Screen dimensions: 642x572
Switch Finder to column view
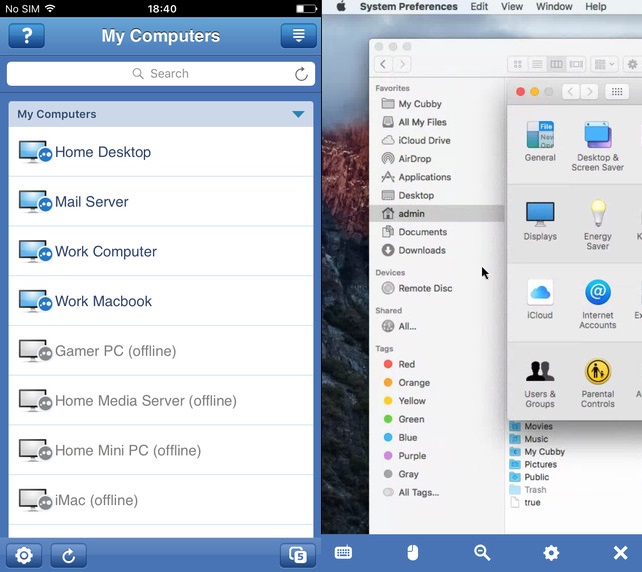(x=557, y=64)
